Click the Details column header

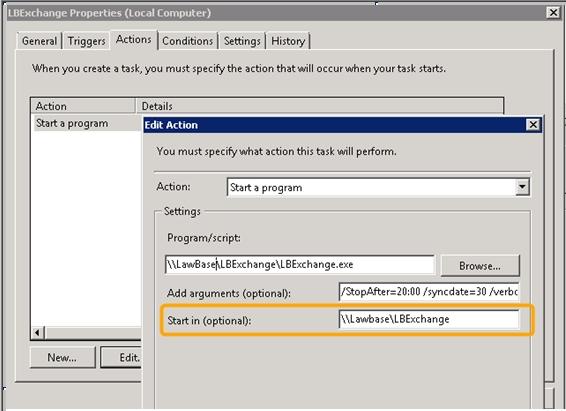319,106
